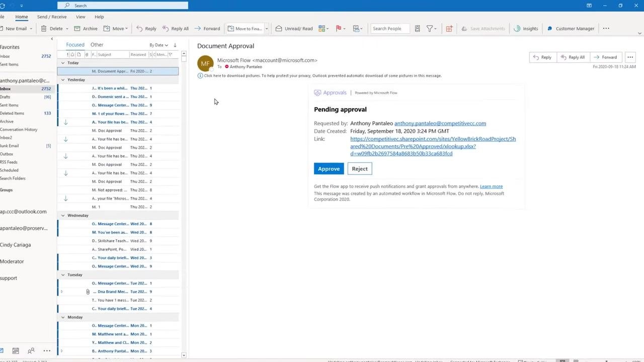Open Delete dropdown arrow
The image size is (644, 362).
click(67, 29)
